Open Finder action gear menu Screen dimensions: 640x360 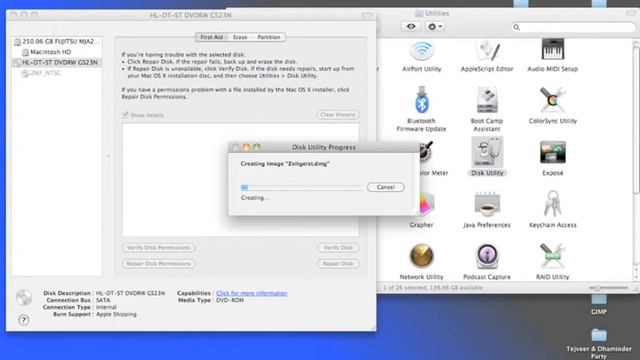[435, 27]
